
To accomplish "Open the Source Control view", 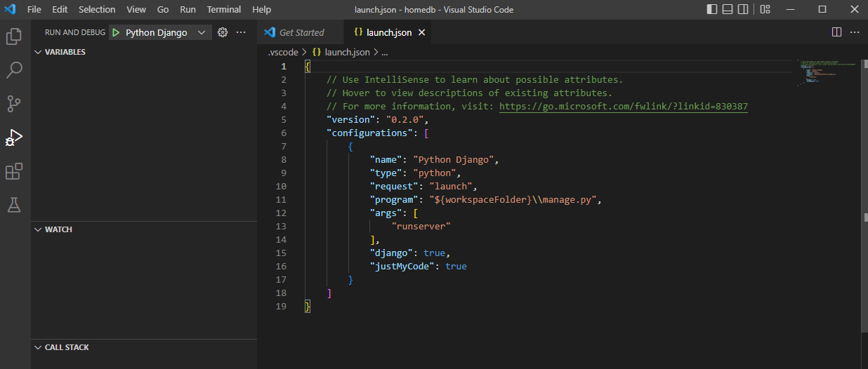I will 14,104.
